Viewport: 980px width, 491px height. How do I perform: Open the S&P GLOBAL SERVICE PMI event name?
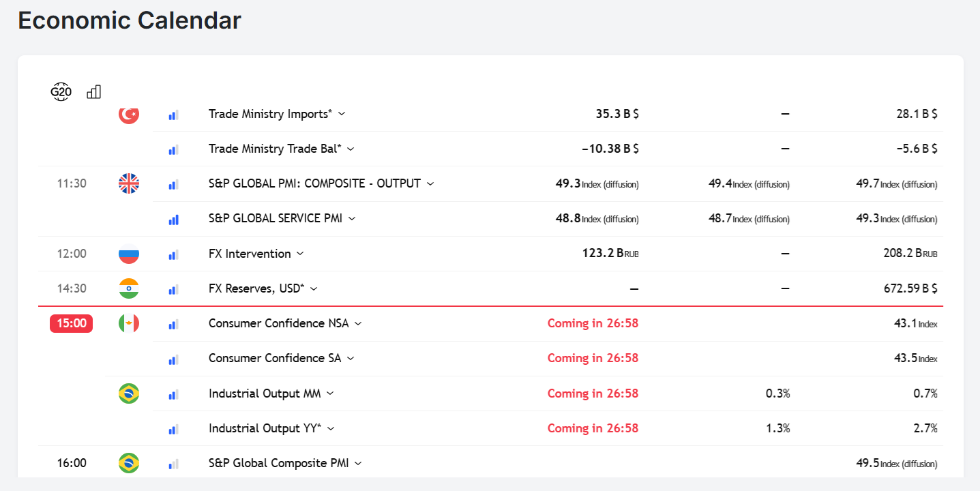[x=276, y=218]
